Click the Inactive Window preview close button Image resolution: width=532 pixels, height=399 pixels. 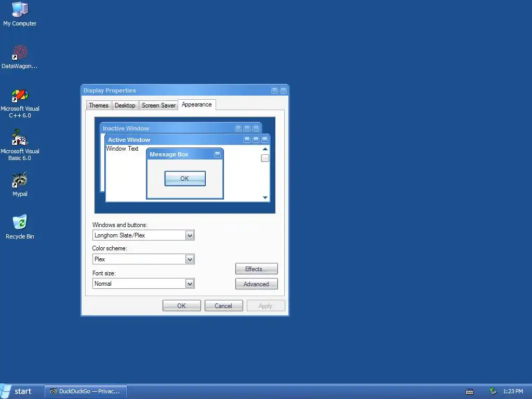click(x=256, y=128)
